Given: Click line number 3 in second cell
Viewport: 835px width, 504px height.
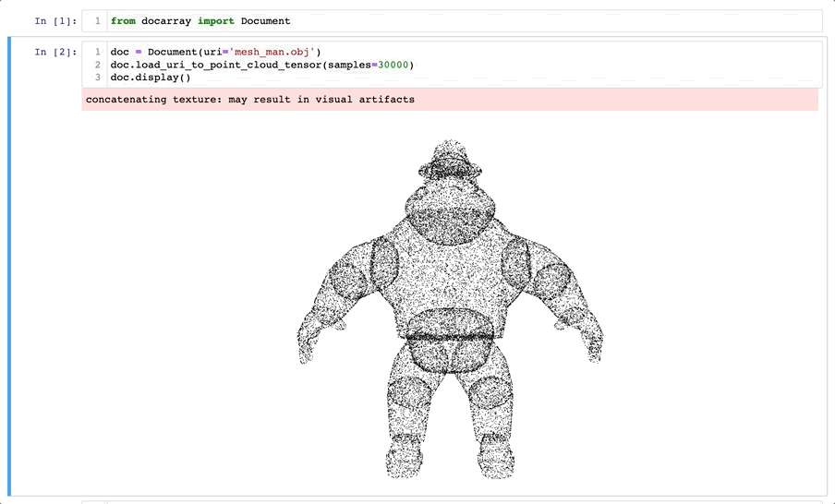Looking at the screenshot, I should [98, 78].
